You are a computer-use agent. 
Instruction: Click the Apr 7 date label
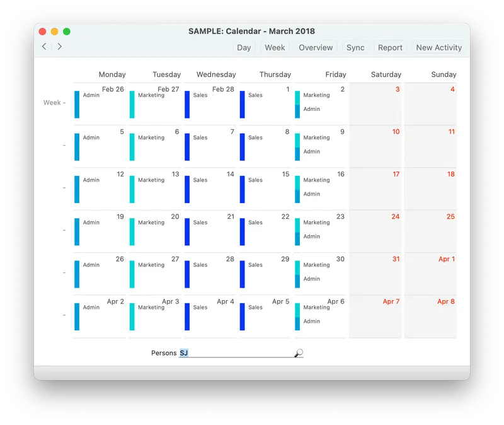(x=391, y=301)
